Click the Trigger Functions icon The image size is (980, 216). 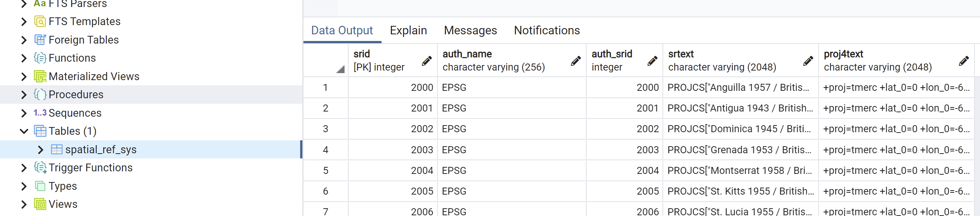pos(40,167)
